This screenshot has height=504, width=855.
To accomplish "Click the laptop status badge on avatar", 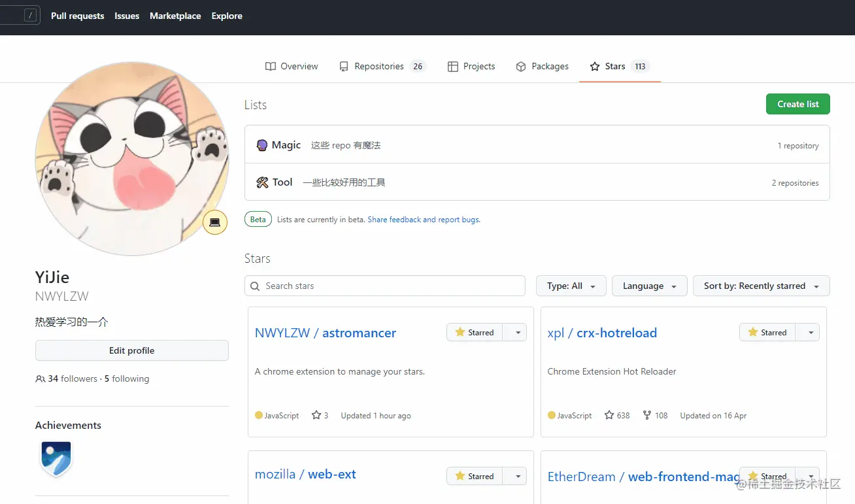I will (214, 223).
